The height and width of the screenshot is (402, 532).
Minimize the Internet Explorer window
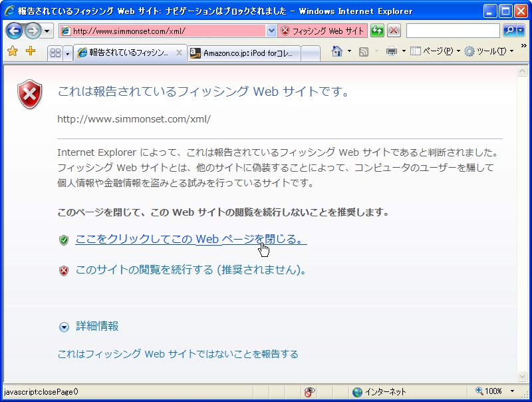pos(489,11)
